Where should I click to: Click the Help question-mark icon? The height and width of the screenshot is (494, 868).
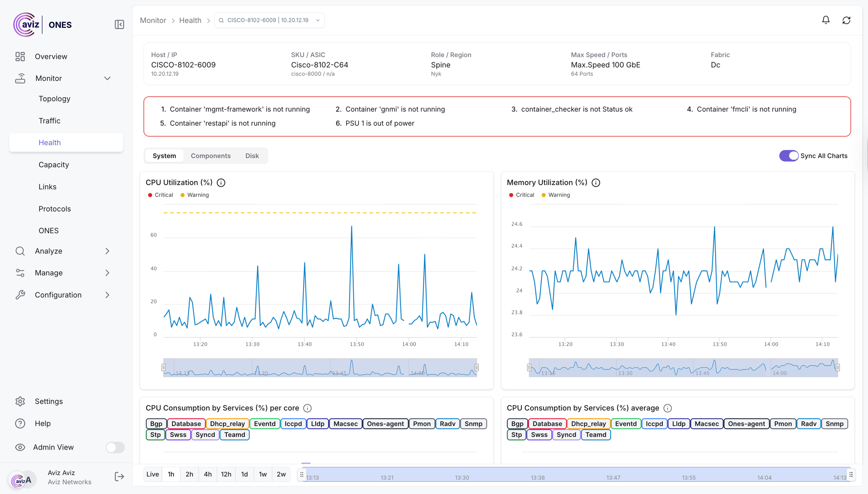pyautogui.click(x=20, y=423)
